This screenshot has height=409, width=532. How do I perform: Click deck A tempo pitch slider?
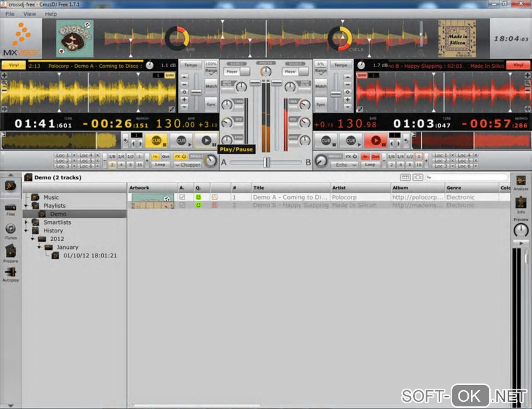point(196,92)
